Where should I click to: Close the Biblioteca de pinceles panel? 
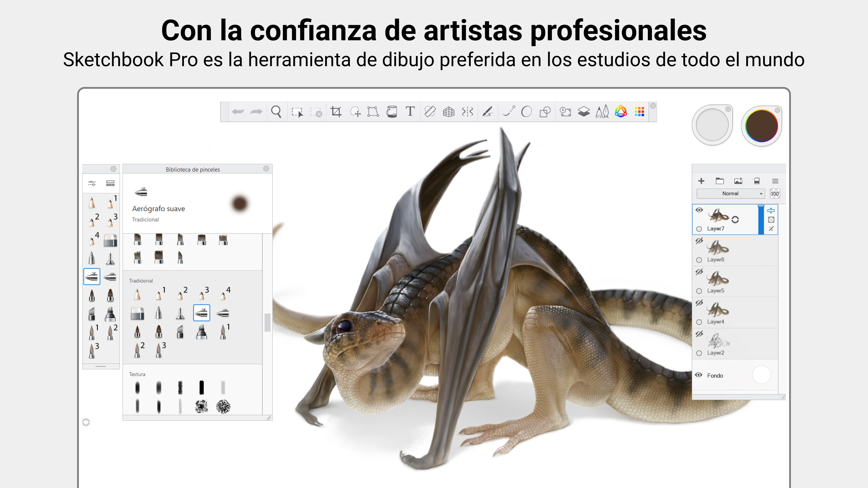(266, 169)
